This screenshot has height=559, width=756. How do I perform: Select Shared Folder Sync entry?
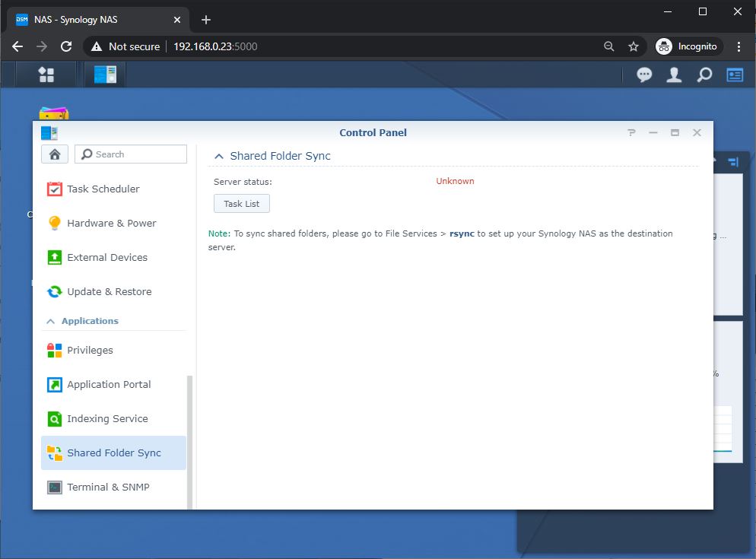pyautogui.click(x=113, y=453)
